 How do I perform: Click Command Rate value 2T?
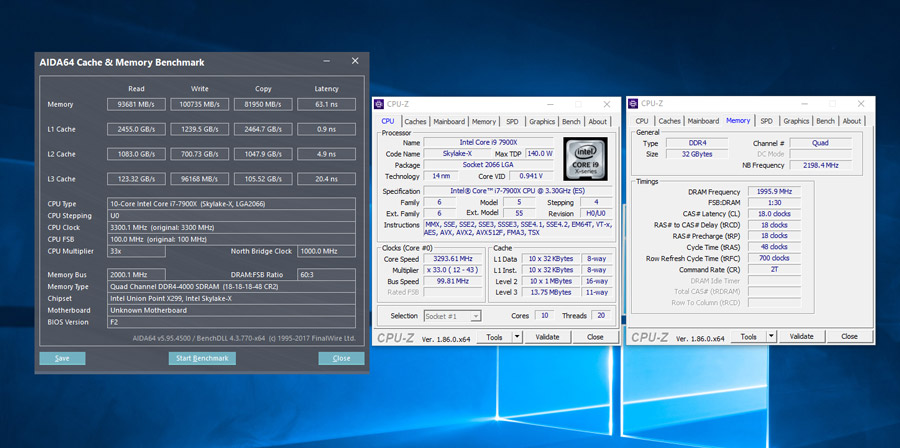point(774,269)
